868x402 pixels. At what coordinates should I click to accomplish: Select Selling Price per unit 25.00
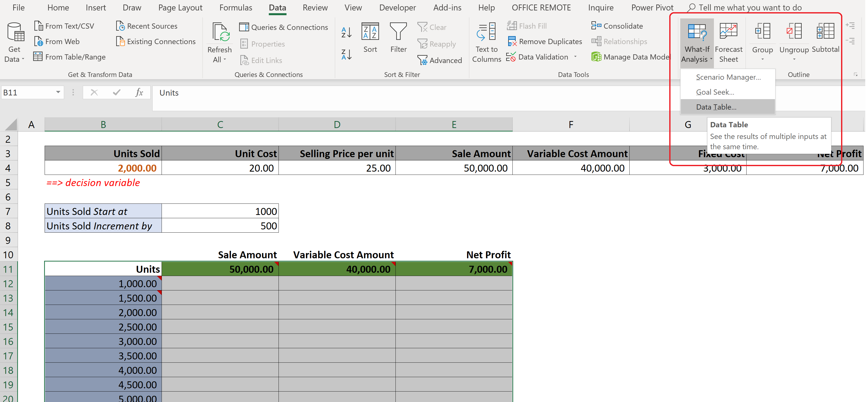[337, 168]
